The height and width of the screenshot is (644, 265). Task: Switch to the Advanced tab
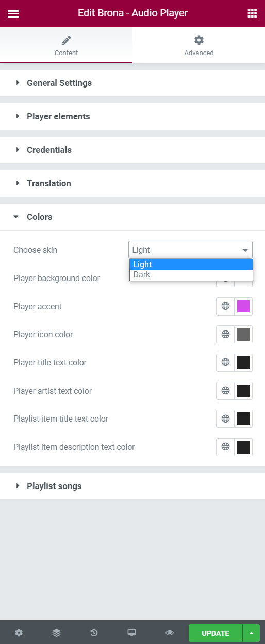pos(199,45)
